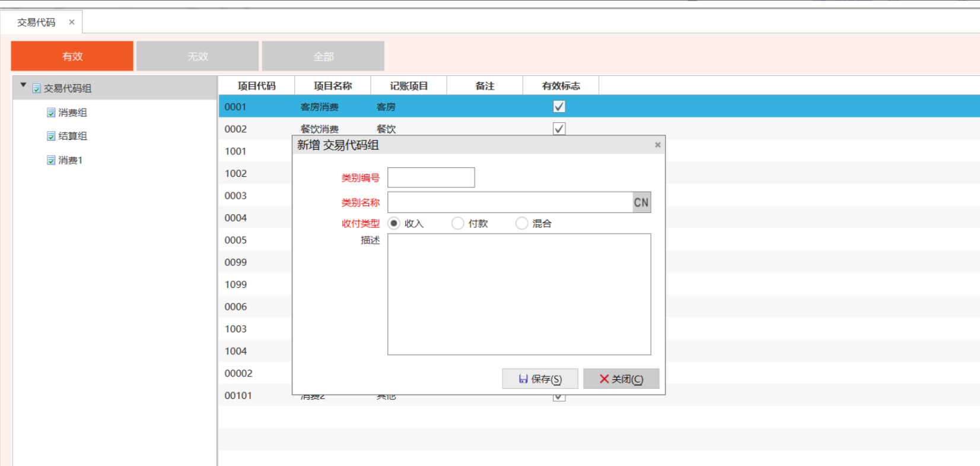Select the 收入 radio option

pyautogui.click(x=394, y=223)
